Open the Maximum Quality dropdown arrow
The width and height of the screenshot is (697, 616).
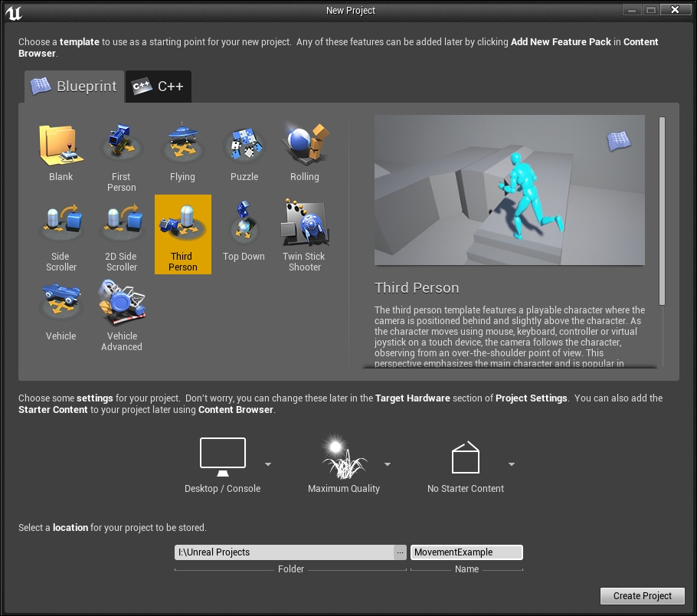point(388,464)
